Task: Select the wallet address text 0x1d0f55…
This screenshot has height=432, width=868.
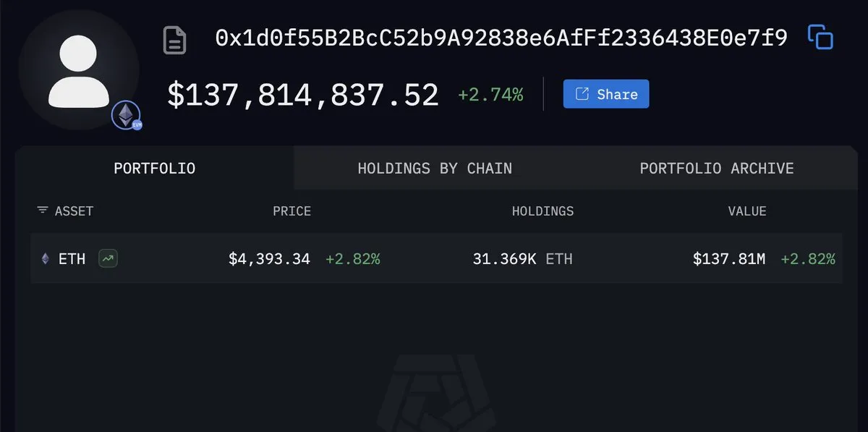Action: pos(501,38)
